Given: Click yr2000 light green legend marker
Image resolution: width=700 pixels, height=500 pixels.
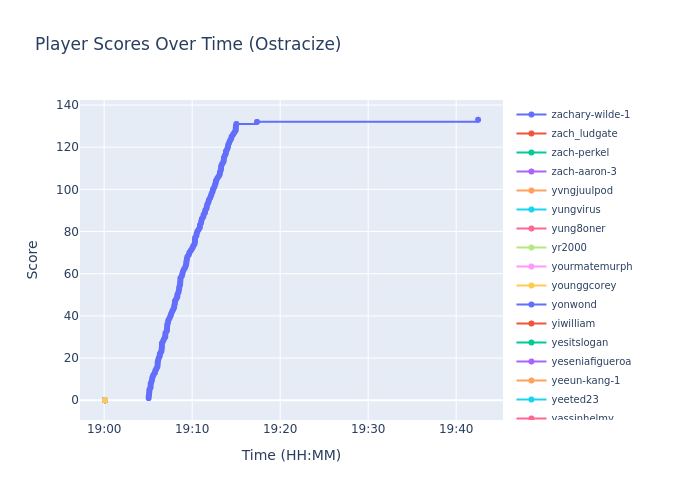Looking at the screenshot, I should tap(531, 248).
